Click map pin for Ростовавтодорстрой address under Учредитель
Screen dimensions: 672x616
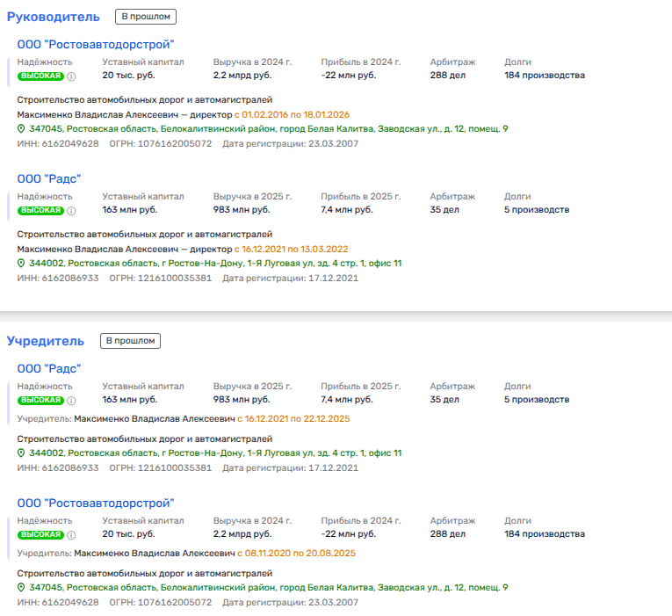click(22, 588)
